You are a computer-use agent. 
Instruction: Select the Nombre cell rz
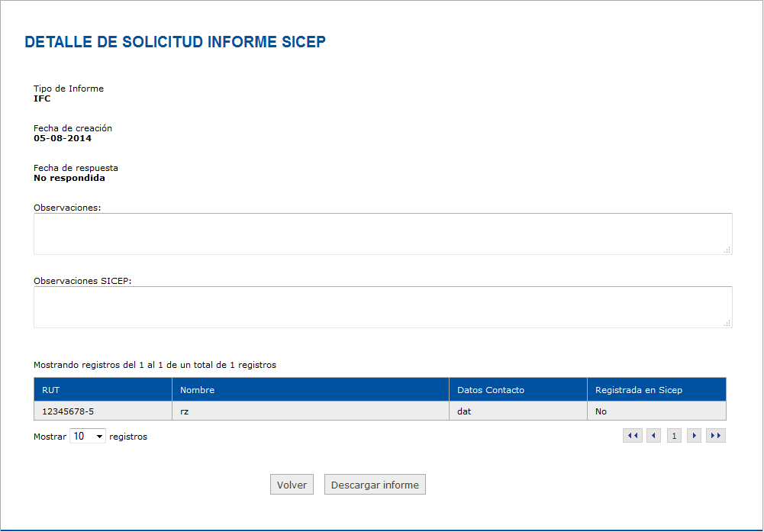tap(311, 411)
